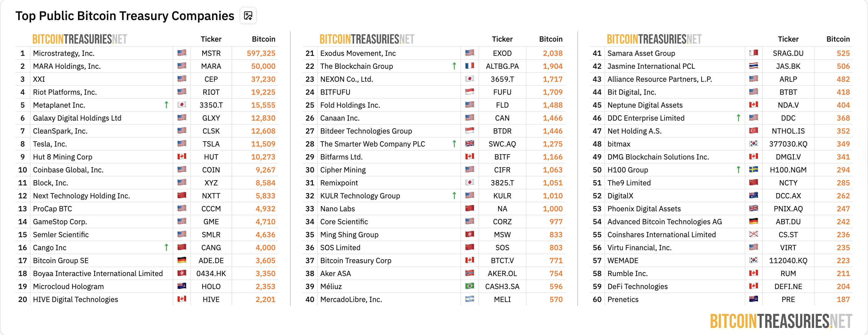Click up arrow for The Smarter Web Company

[454, 144]
